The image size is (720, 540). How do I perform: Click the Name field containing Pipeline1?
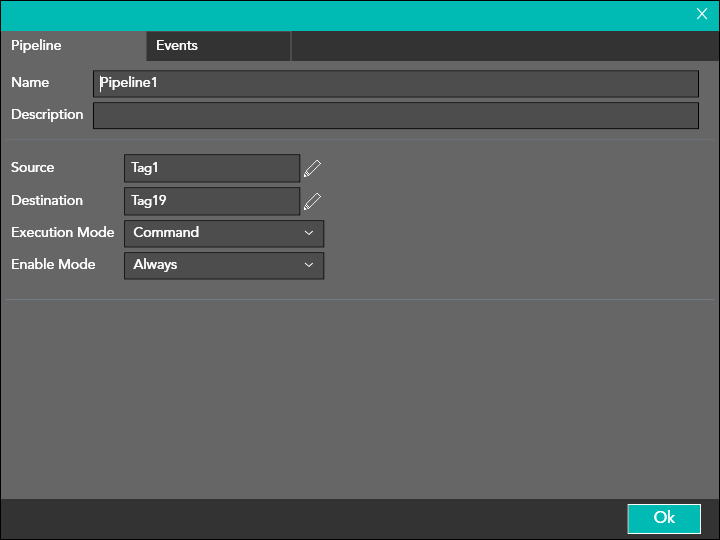(395, 83)
